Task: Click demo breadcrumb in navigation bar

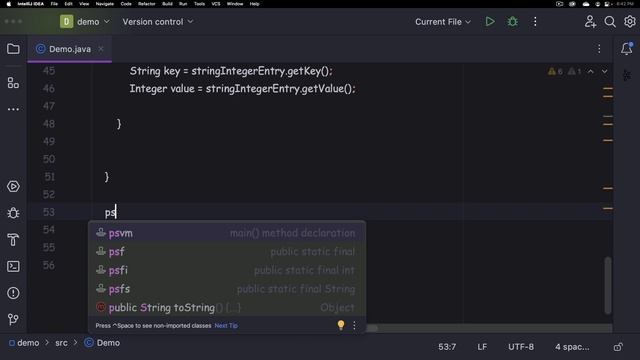Action: 24,343
